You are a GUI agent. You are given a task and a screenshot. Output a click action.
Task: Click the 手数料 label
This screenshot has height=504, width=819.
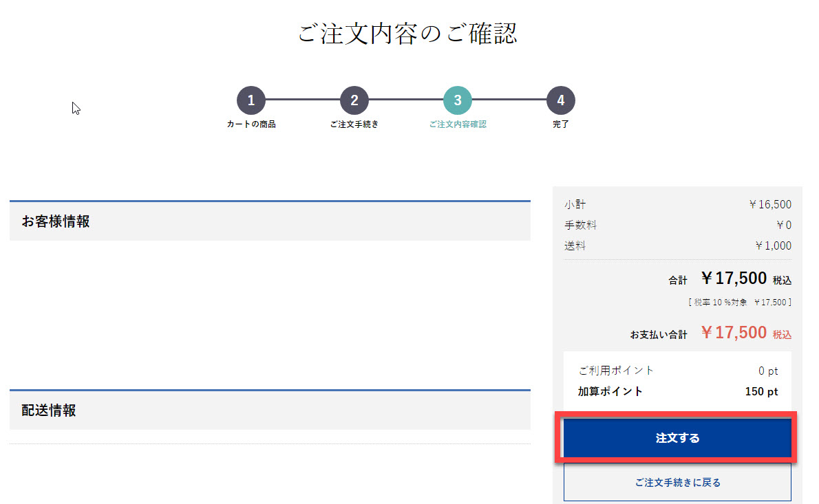580,225
